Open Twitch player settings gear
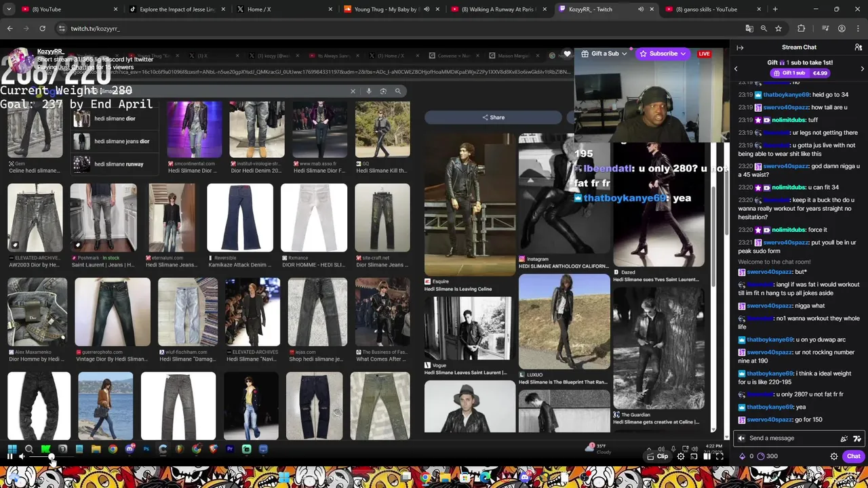868x488 pixels. (x=681, y=456)
